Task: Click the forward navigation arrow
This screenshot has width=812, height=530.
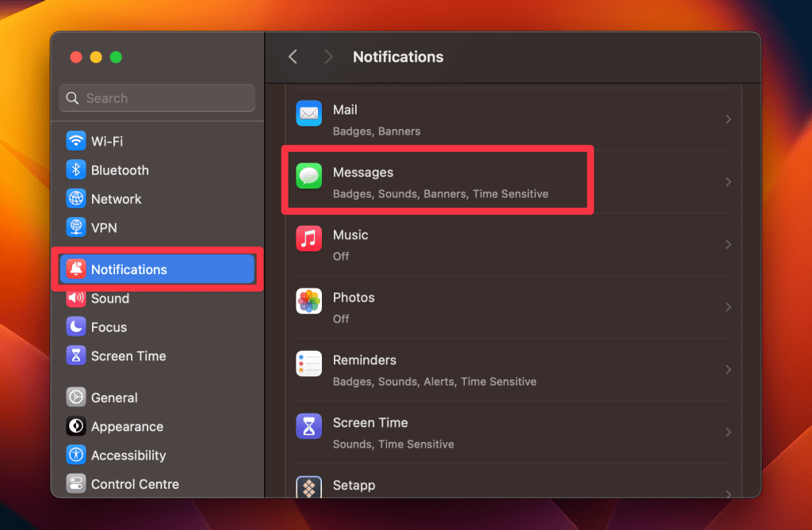Action: 328,57
